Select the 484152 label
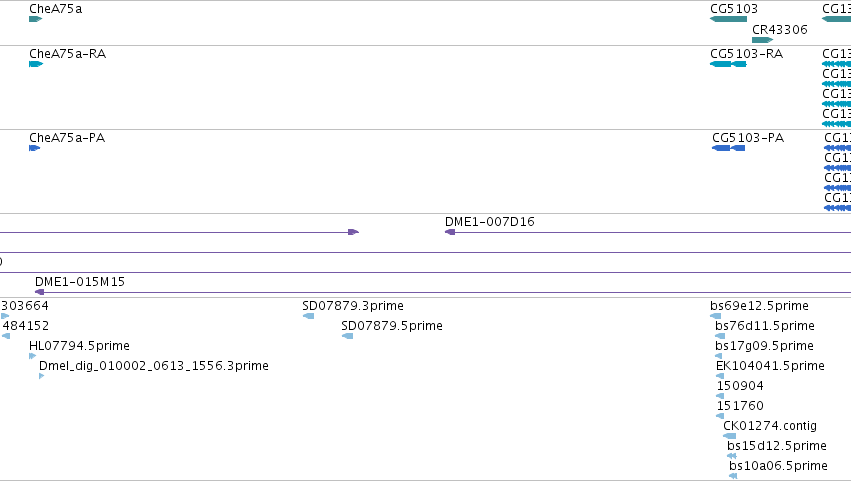Viewport: 851px width, 481px height. [x=26, y=326]
